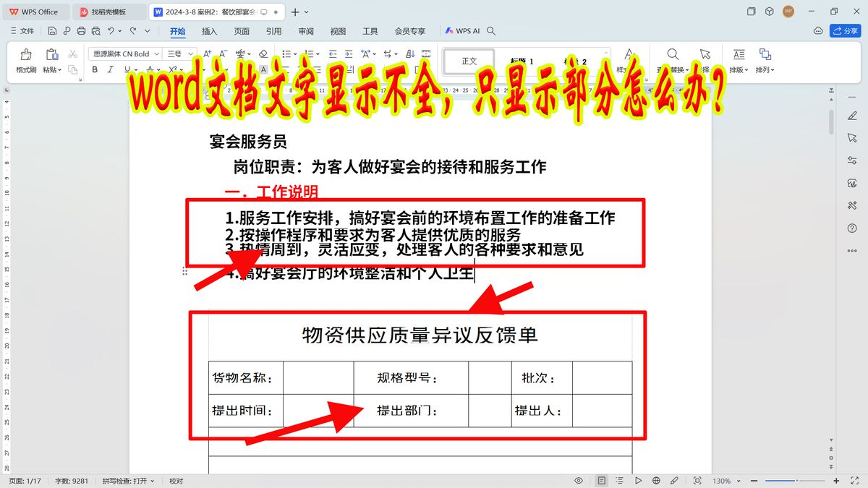This screenshot has width=868, height=488.
Task: Click the zoom slider handle
Action: click(796, 481)
